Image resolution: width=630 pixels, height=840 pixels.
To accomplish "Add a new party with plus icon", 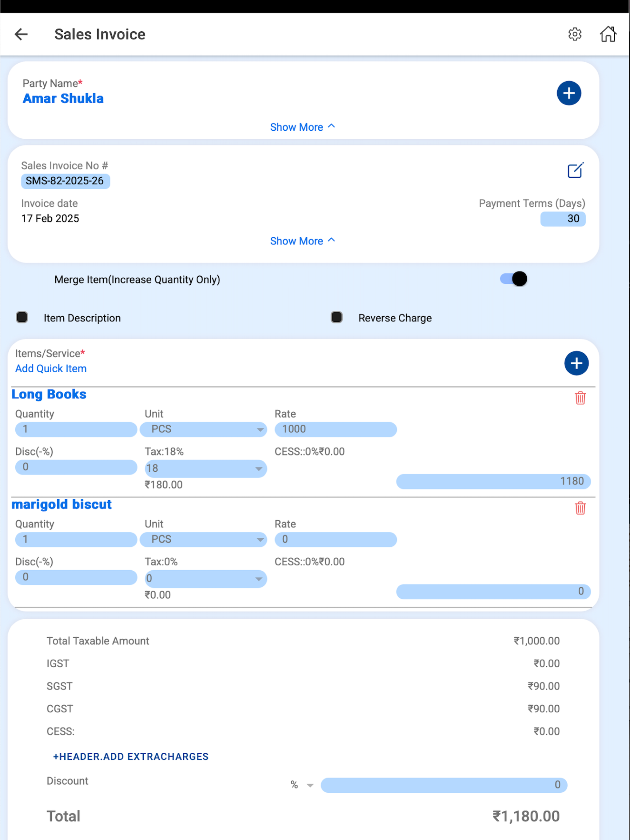I will tap(569, 93).
